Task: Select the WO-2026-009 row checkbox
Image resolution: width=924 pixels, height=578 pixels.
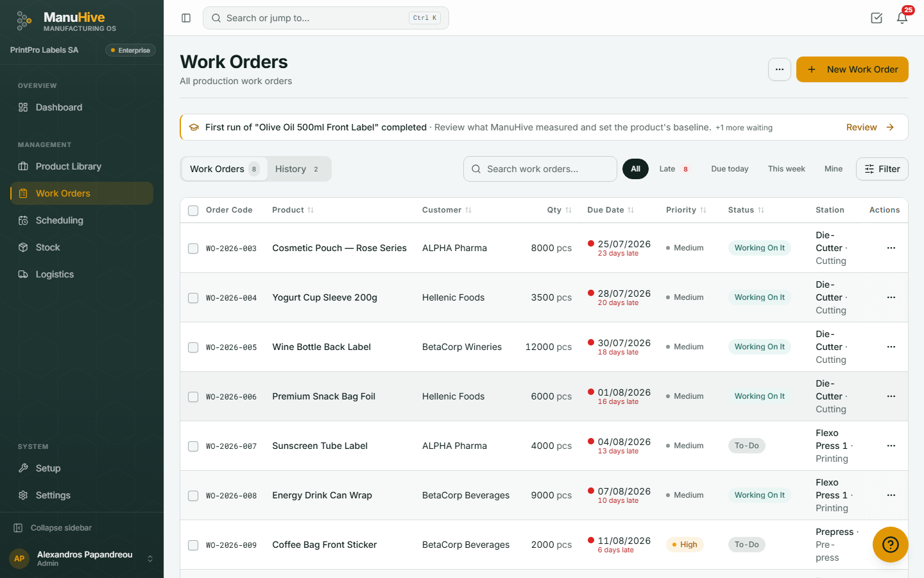Action: (x=193, y=545)
